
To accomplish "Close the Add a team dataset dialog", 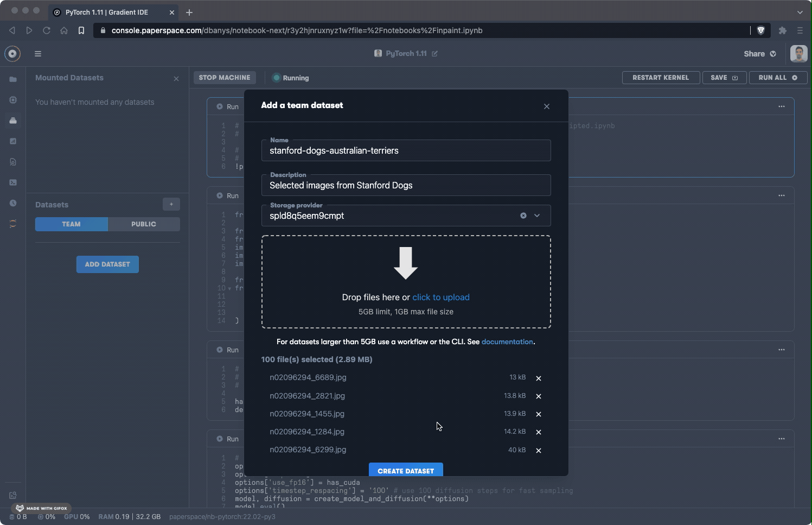I will (x=547, y=106).
